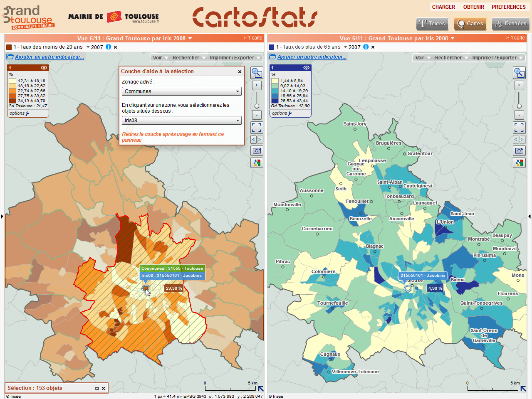The height and width of the screenshot is (399, 532).
Task: Open Imprimer / Exporter menu on right map
Action: [497, 58]
